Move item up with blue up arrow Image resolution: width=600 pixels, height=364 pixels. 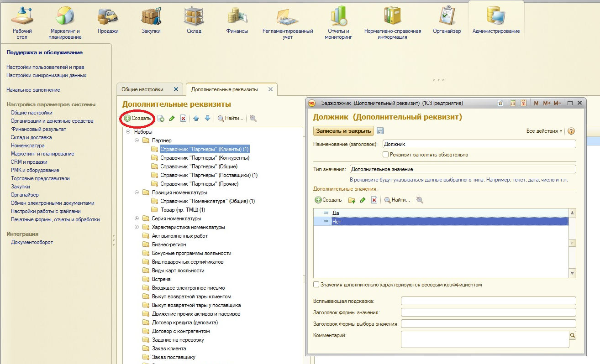point(196,118)
